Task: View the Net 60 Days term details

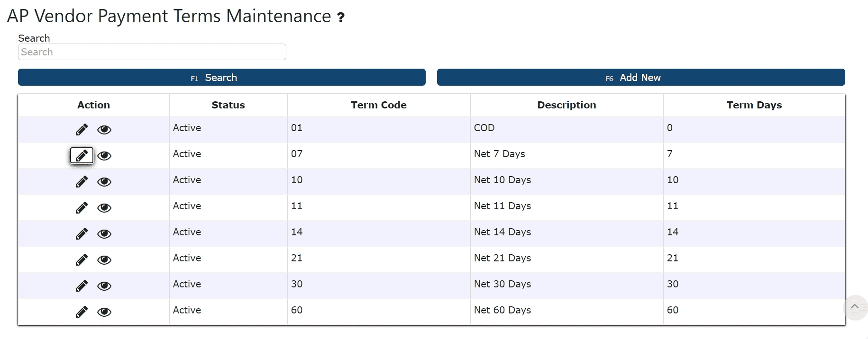Action: point(104,312)
